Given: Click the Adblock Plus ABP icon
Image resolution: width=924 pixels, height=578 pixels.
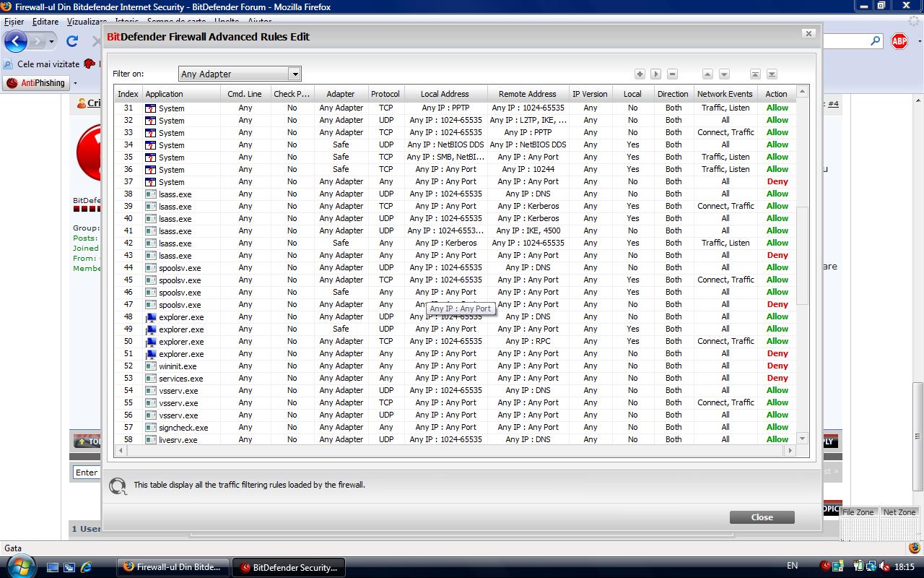Looking at the screenshot, I should (x=899, y=41).
